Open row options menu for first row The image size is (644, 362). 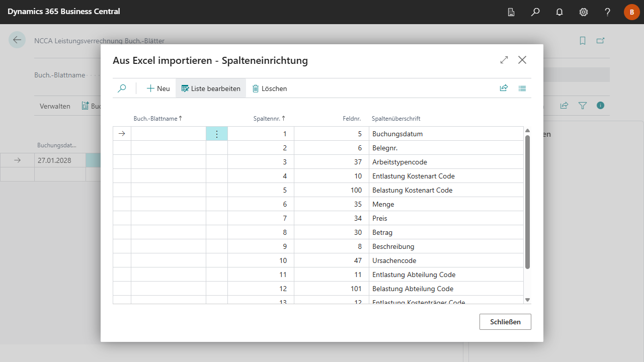217,134
